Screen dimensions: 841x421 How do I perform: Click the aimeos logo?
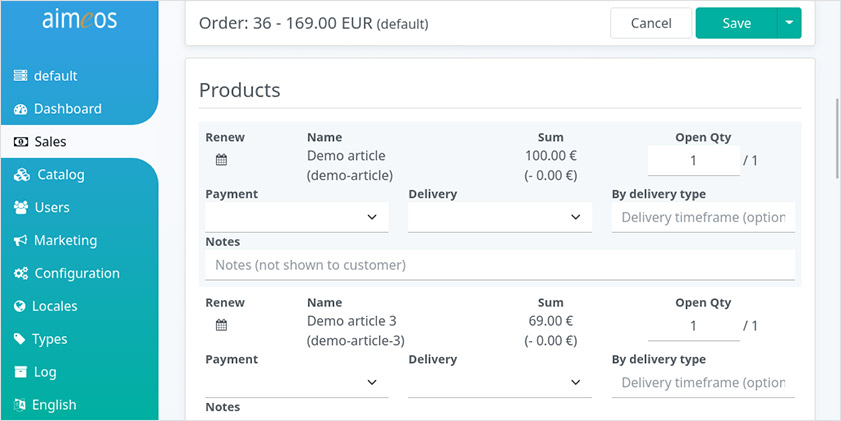tap(79, 20)
